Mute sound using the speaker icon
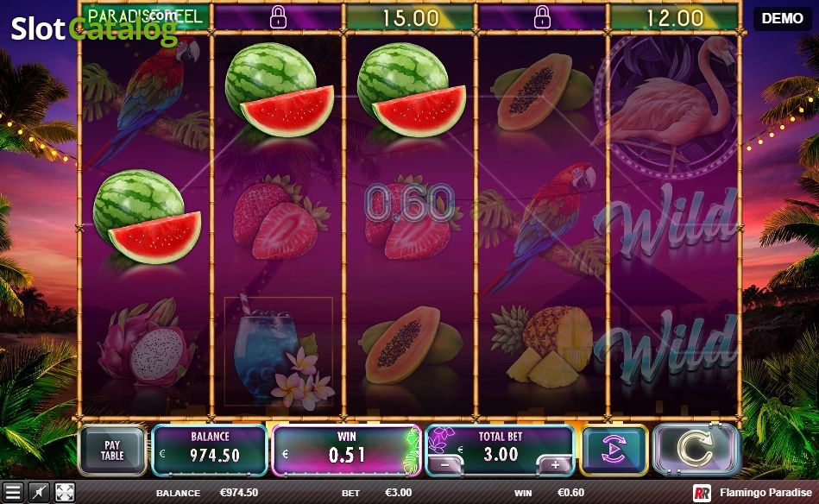 pos(39,492)
